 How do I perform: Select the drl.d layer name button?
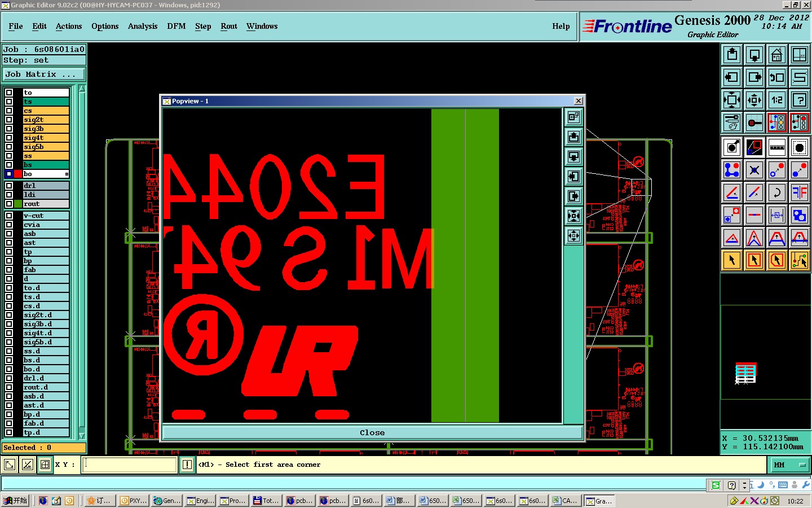pos(46,378)
